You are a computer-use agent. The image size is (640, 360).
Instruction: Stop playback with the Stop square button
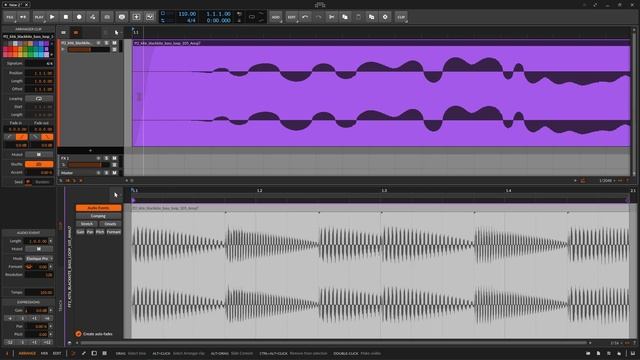pyautogui.click(x=66, y=17)
